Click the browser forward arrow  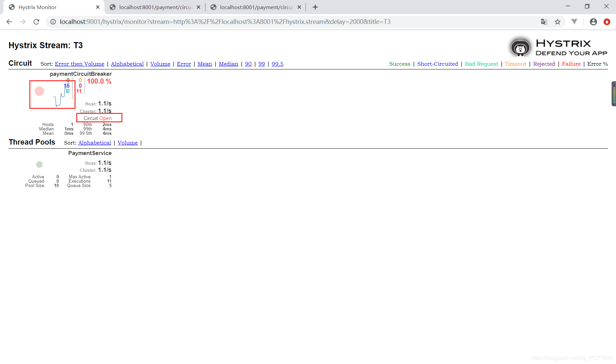[23, 22]
